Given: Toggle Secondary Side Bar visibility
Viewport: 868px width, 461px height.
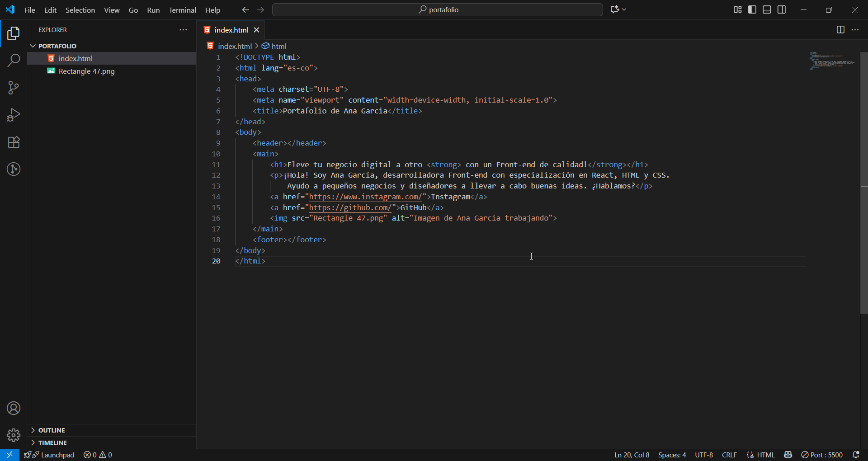Looking at the screenshot, I should [x=782, y=9].
